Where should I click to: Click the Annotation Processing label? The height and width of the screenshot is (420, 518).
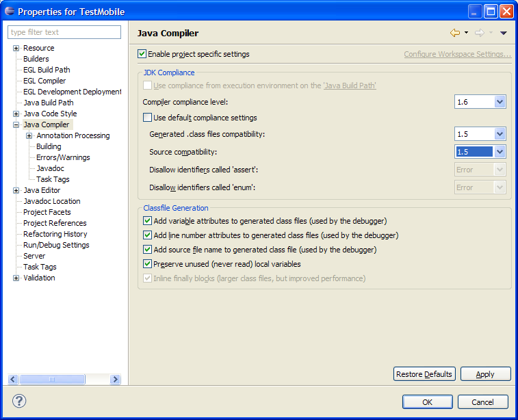coord(73,135)
